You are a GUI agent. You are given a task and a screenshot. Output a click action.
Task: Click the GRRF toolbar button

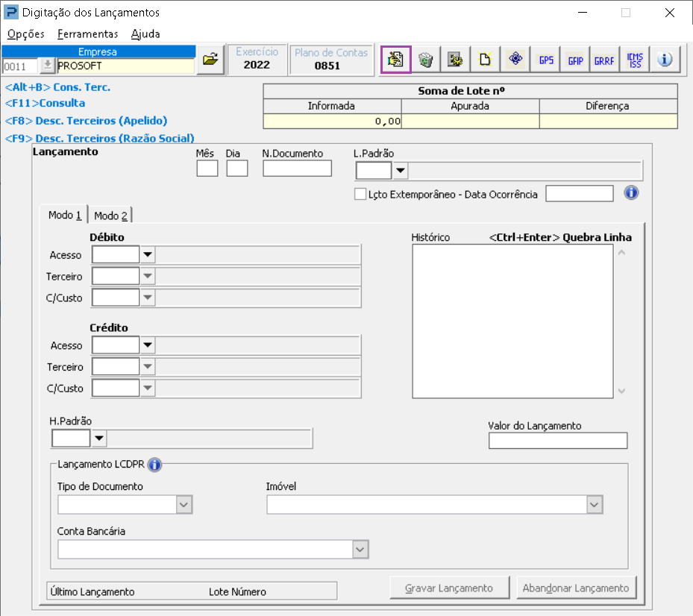click(604, 60)
